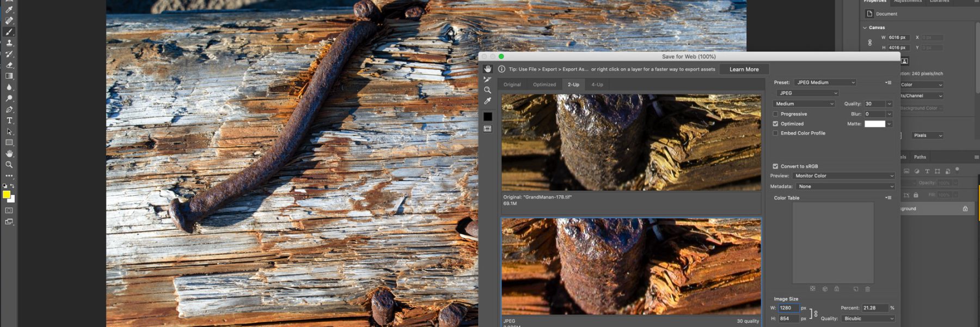The height and width of the screenshot is (327, 980).
Task: Select Zoom tool in Save for Web
Action: 487,90
